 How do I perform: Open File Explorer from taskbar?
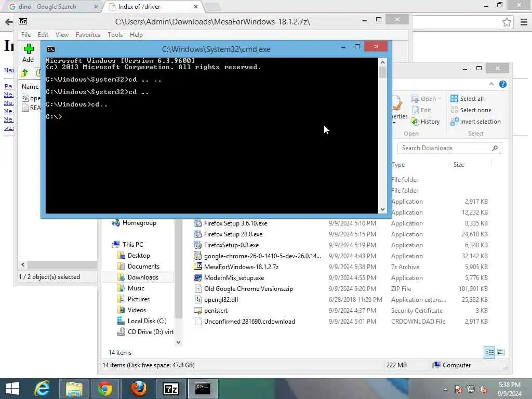pos(74,389)
